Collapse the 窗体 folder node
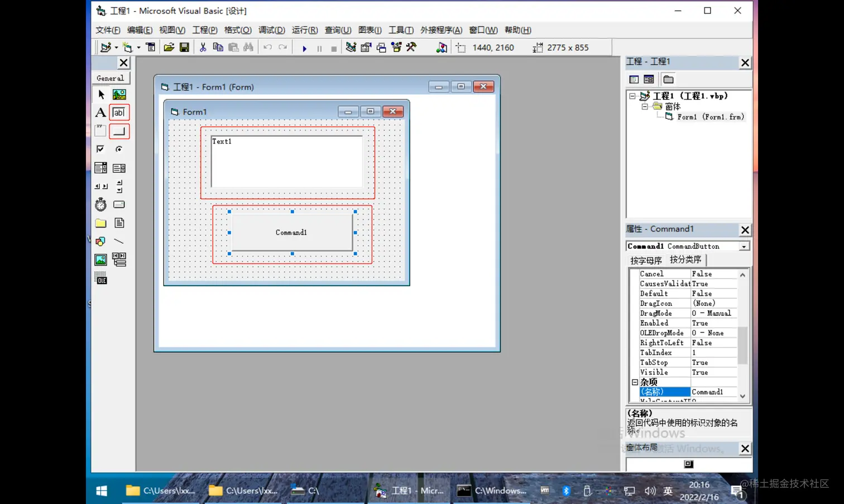Image resolution: width=844 pixels, height=504 pixels. click(x=645, y=107)
